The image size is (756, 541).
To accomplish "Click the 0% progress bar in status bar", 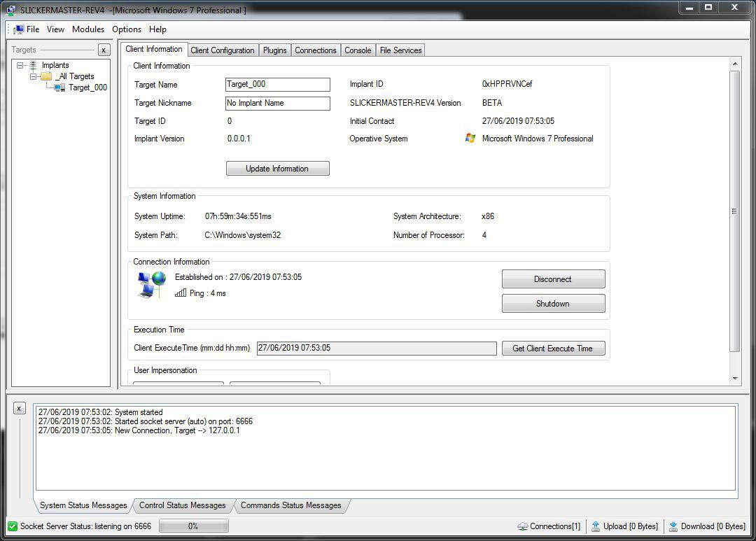I will [193, 526].
